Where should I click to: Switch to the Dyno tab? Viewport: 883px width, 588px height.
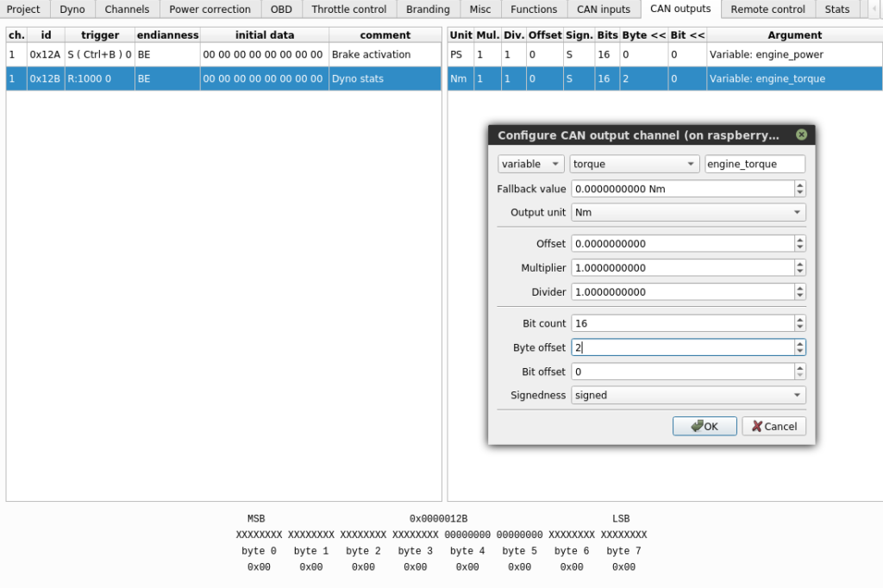(72, 9)
